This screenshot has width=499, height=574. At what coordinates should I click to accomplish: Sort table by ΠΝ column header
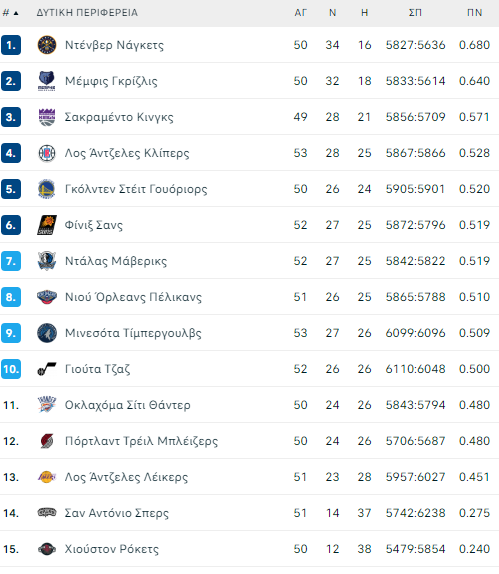474,13
